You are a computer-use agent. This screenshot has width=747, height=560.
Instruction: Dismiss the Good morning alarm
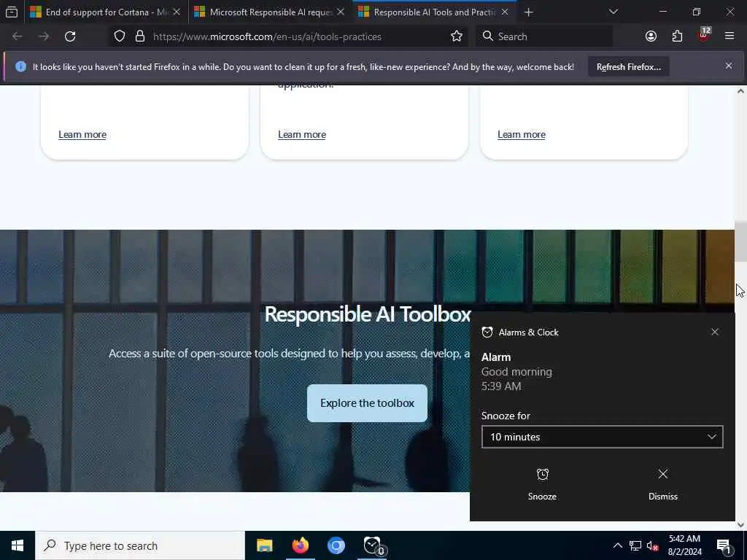pyautogui.click(x=662, y=484)
